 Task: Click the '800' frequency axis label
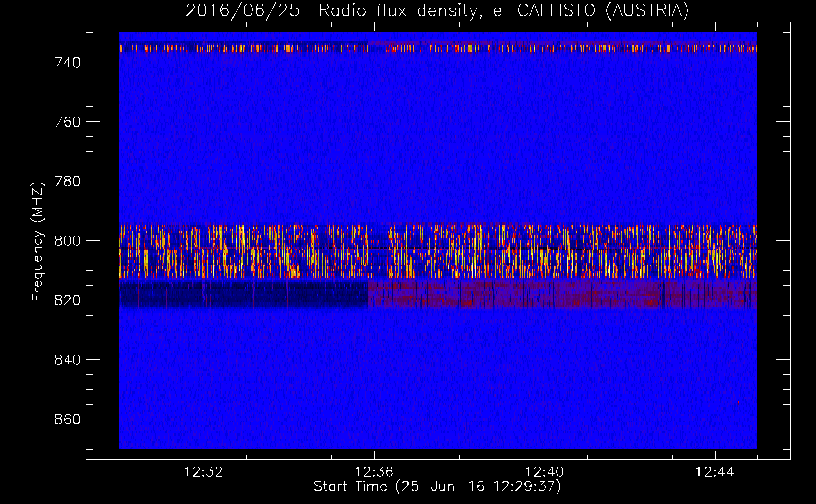pos(68,241)
